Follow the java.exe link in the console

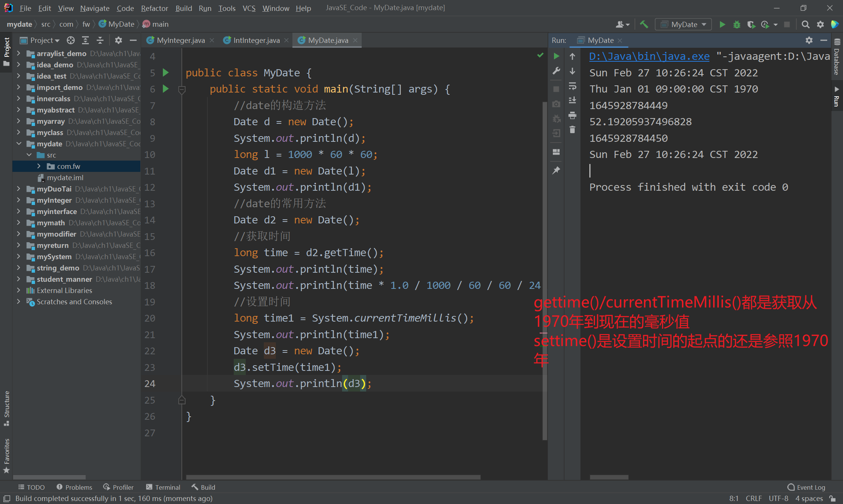pos(649,56)
